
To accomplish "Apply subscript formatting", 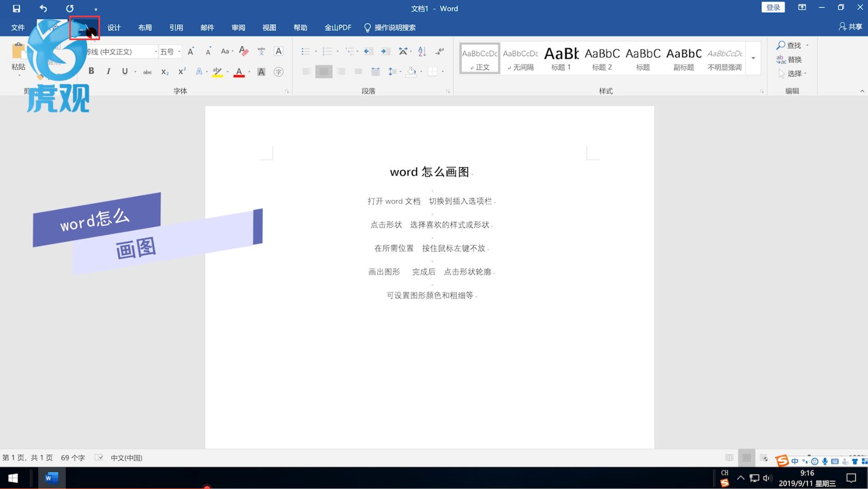I will point(165,72).
